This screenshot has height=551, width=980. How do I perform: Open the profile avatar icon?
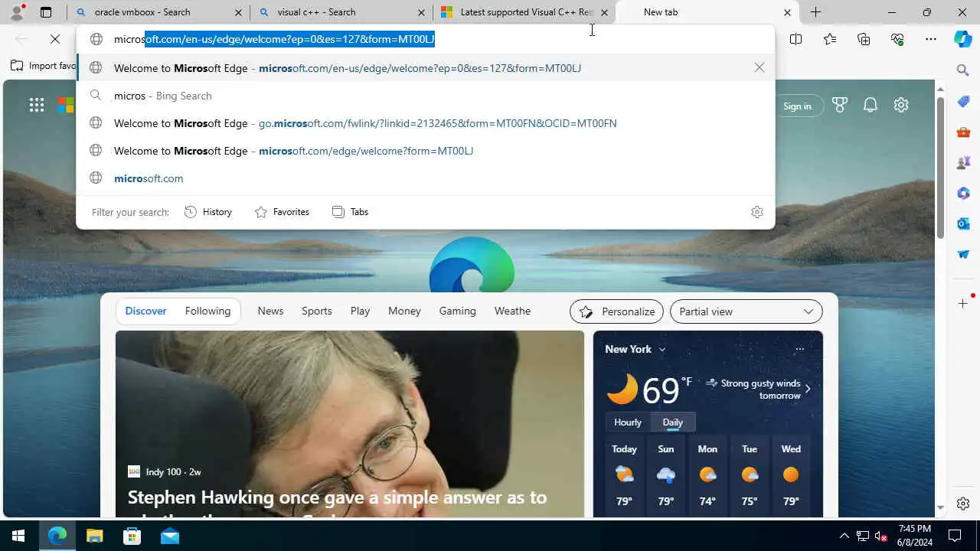pos(16,11)
